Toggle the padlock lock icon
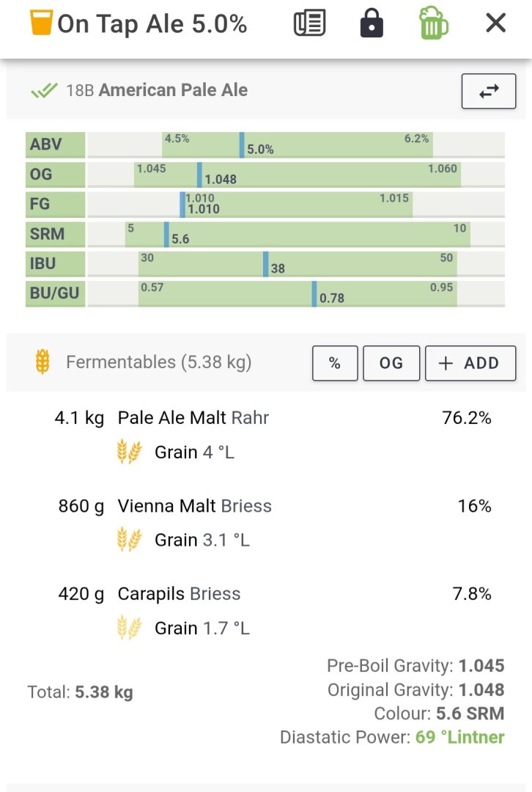 [372, 23]
